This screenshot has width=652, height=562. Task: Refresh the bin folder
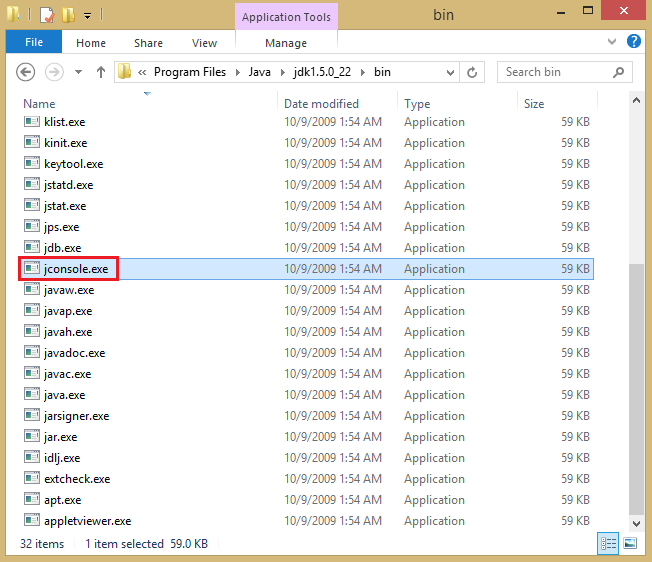pos(472,73)
